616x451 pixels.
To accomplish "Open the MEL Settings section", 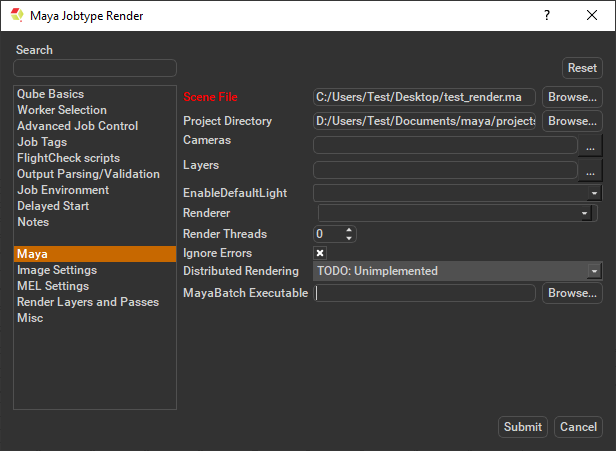I will point(53,286).
